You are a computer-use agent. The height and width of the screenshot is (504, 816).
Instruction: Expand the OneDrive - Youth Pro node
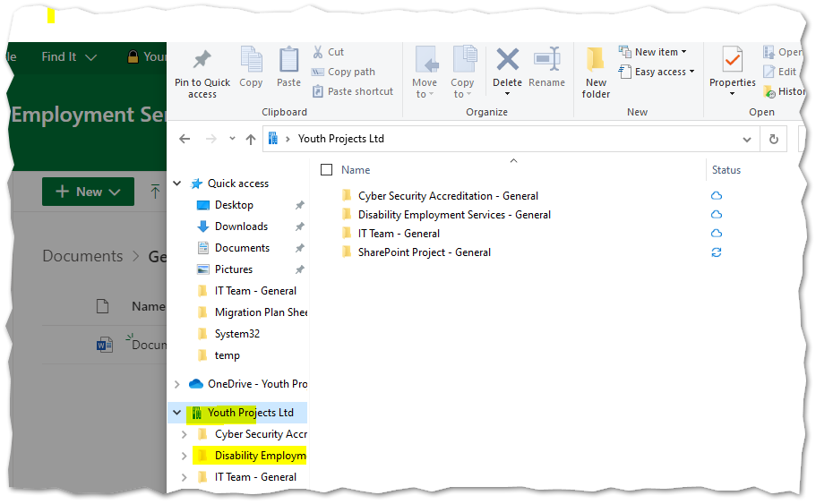click(x=177, y=384)
